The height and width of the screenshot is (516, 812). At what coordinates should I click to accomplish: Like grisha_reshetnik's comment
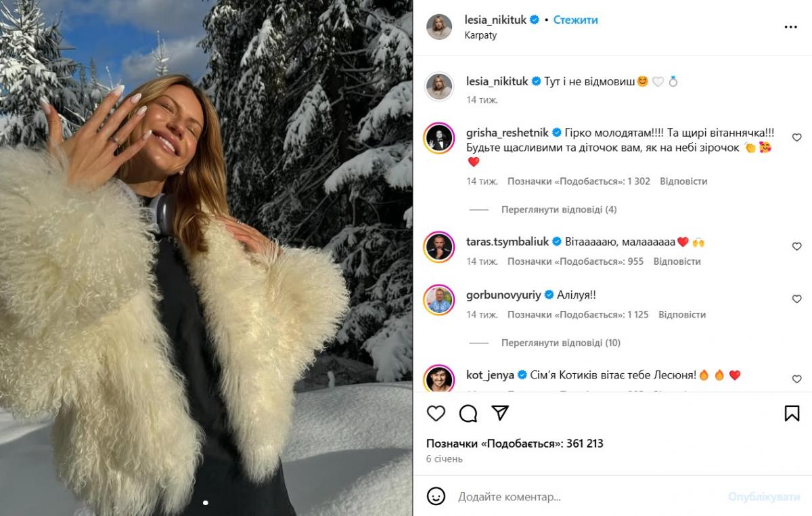pos(796,137)
